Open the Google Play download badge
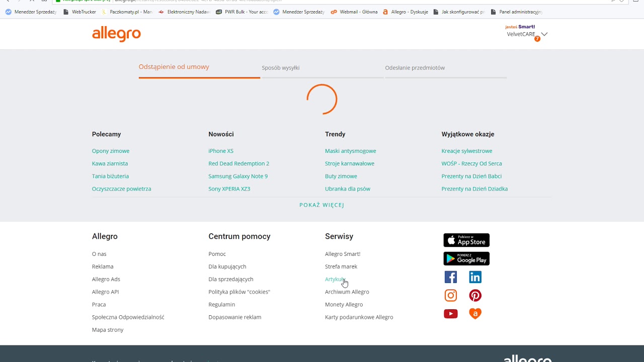 pos(466,258)
